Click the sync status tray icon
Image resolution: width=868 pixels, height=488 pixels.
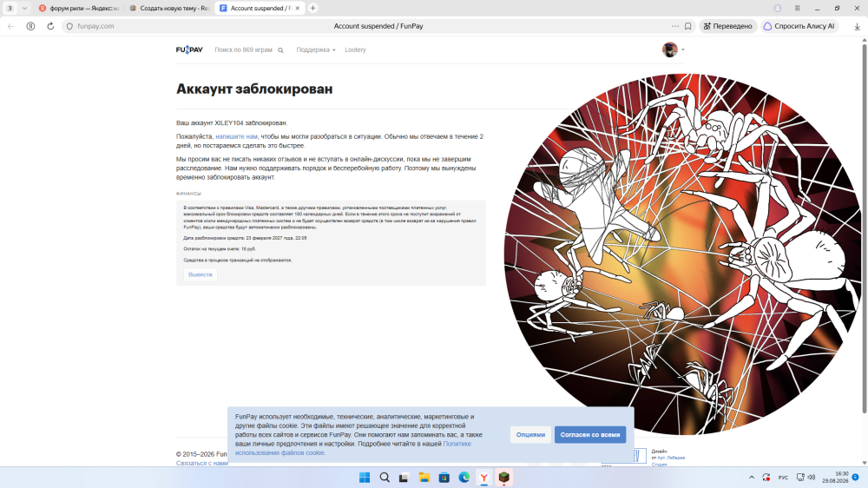pos(766,478)
